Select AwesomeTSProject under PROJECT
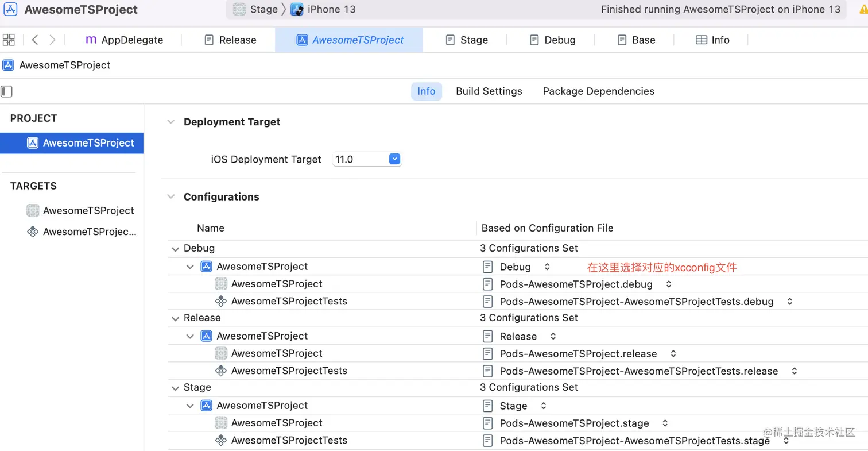 72,143
